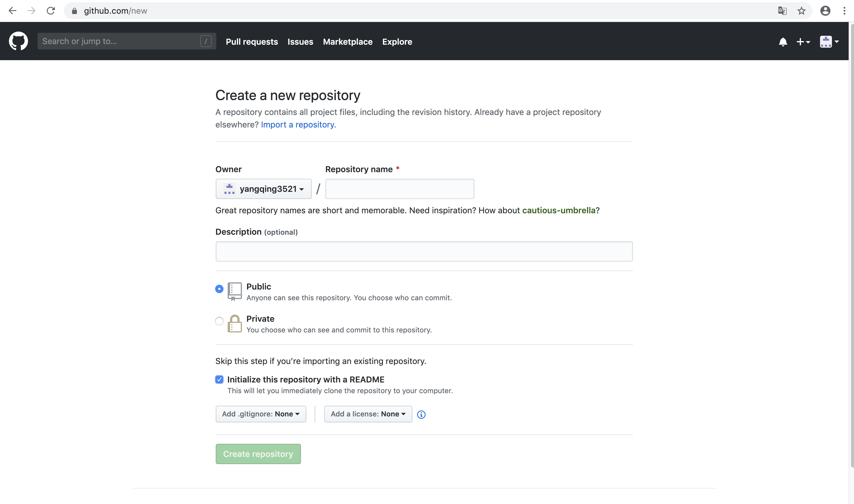
Task: Open the plus create-new dropdown
Action: pos(803,42)
